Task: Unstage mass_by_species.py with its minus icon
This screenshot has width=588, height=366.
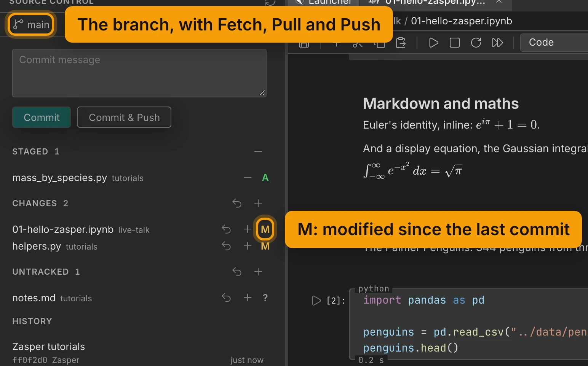Action: point(248,178)
